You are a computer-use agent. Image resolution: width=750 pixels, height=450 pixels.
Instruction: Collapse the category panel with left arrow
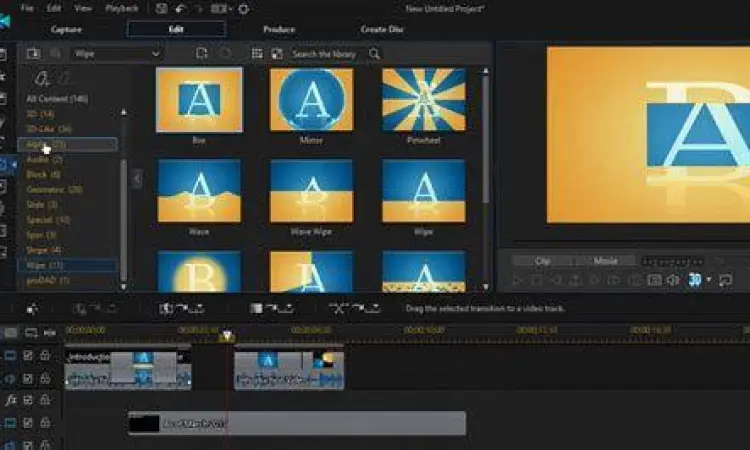(x=137, y=179)
